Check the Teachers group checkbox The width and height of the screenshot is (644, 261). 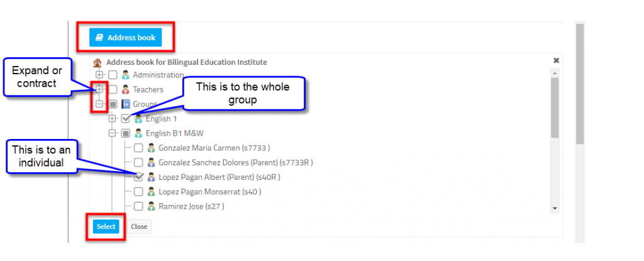[113, 89]
